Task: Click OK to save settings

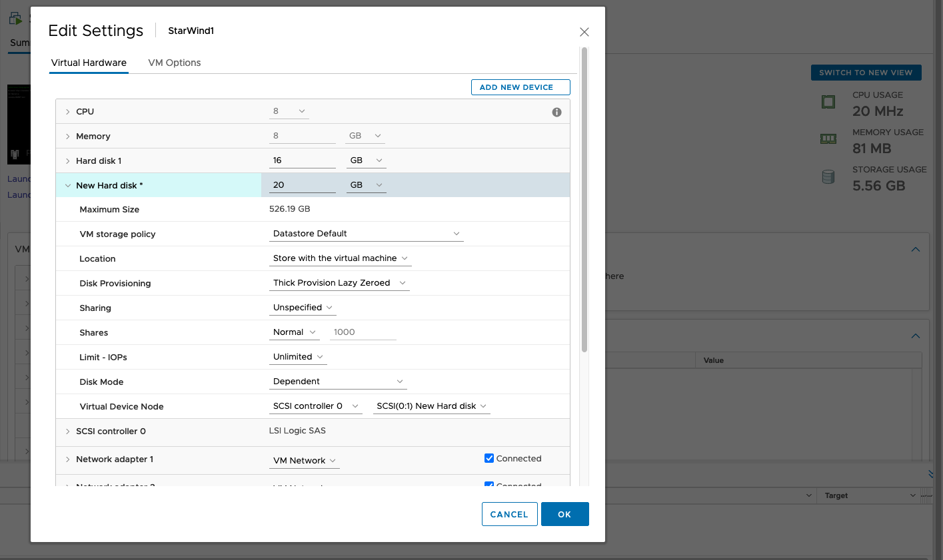Action: [x=564, y=514]
